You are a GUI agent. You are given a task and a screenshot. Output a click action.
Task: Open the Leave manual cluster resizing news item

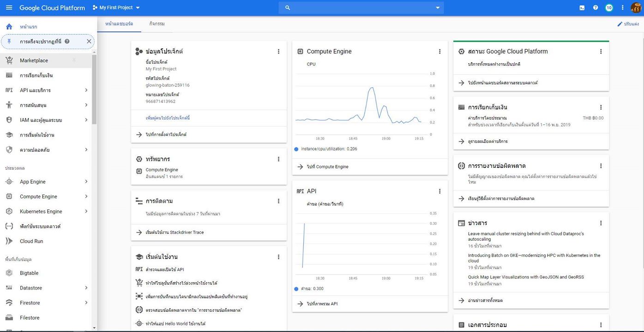point(526,237)
